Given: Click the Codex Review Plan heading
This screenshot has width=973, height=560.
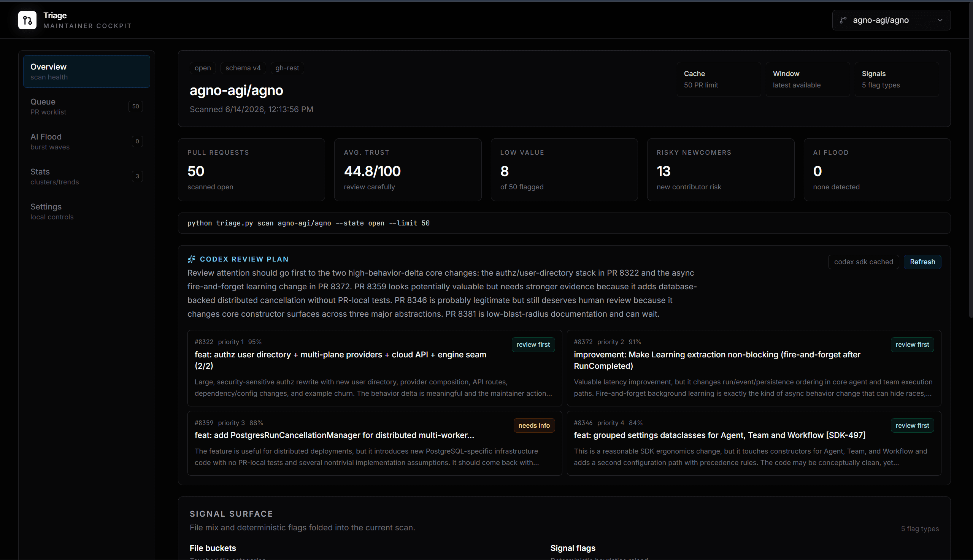Looking at the screenshot, I should (244, 259).
